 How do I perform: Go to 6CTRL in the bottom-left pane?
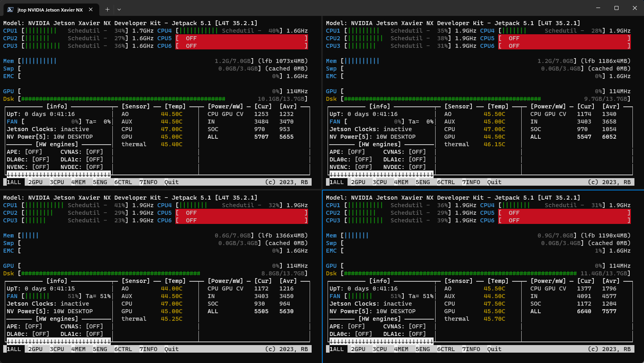(x=123, y=349)
